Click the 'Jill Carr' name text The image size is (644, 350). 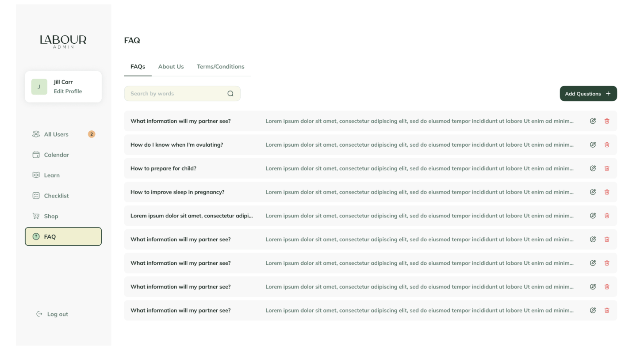tap(63, 82)
